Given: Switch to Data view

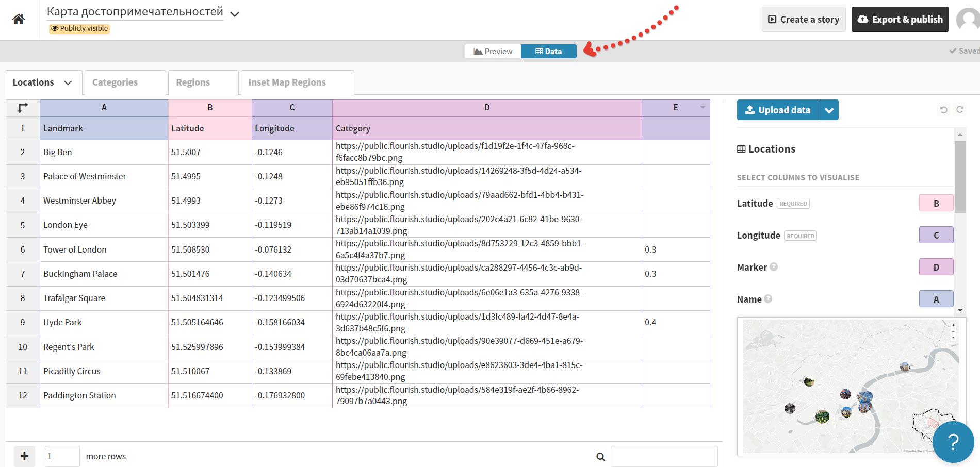Looking at the screenshot, I should pos(549,52).
